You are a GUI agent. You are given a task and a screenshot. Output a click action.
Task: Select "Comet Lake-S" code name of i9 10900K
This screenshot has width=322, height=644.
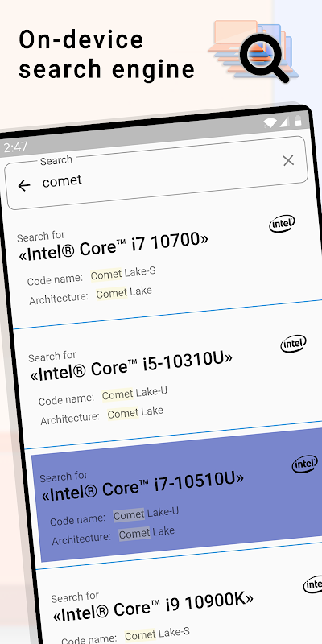coord(157,634)
